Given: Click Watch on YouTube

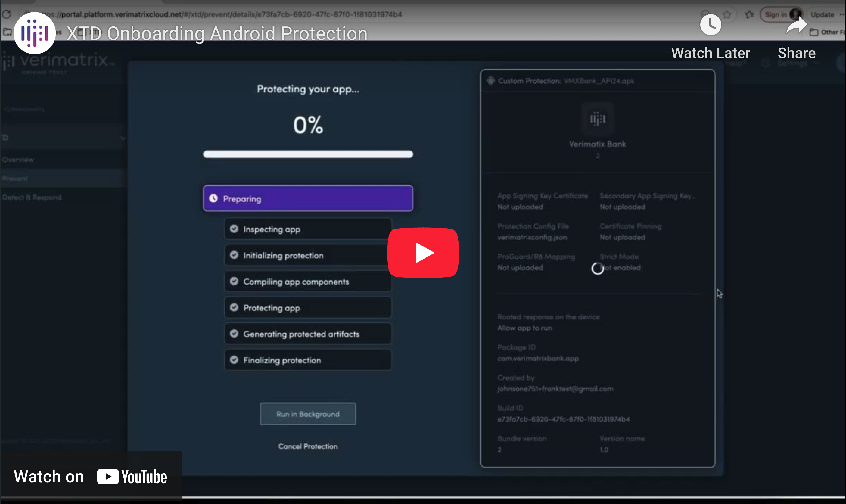Looking at the screenshot, I should pyautogui.click(x=91, y=477).
